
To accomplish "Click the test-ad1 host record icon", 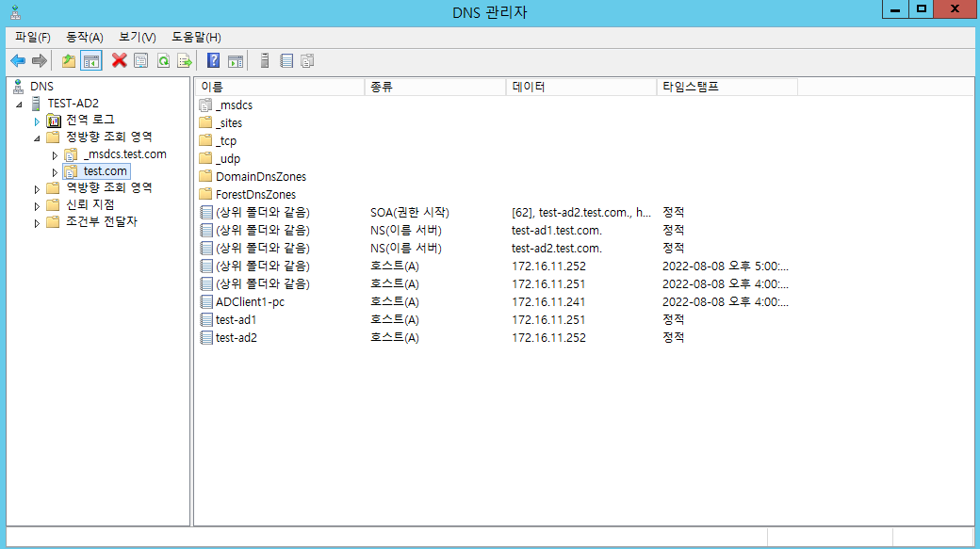I will [x=205, y=320].
